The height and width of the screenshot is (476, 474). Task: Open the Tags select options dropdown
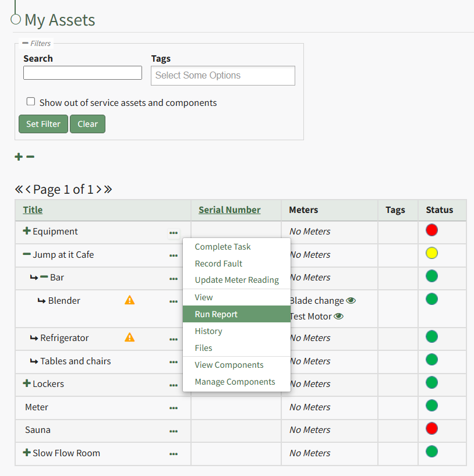pos(222,76)
